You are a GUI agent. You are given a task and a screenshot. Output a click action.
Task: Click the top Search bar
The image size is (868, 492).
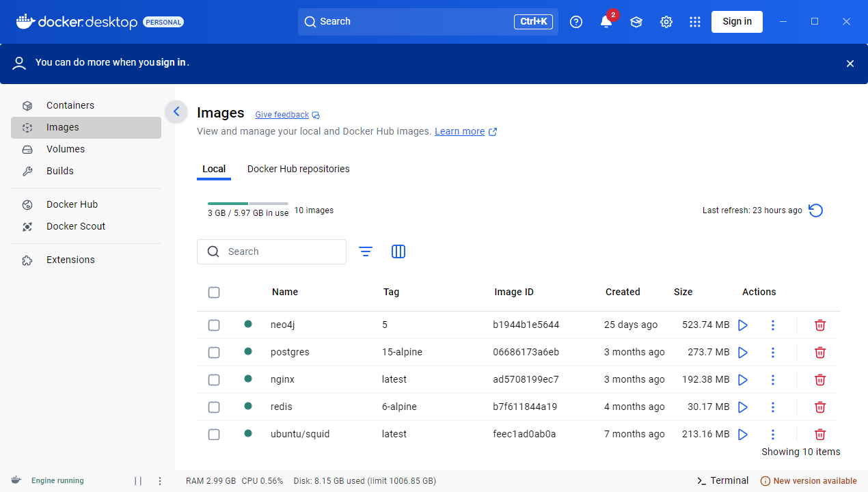click(x=428, y=22)
